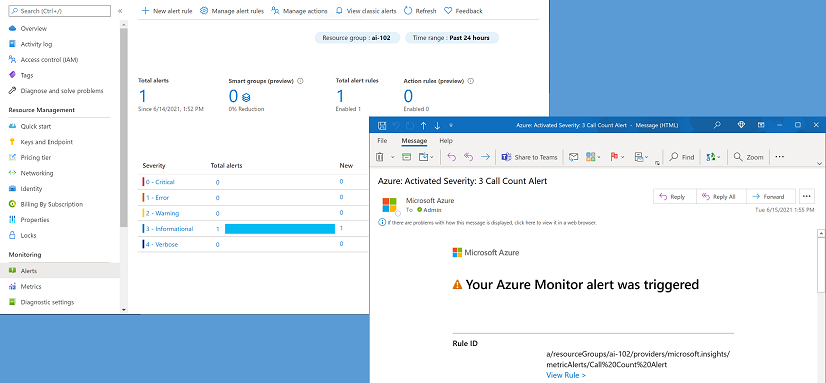Click the Archive icon in Outlook ribbon
Image resolution: width=826 pixels, height=383 pixels.
[x=406, y=157]
